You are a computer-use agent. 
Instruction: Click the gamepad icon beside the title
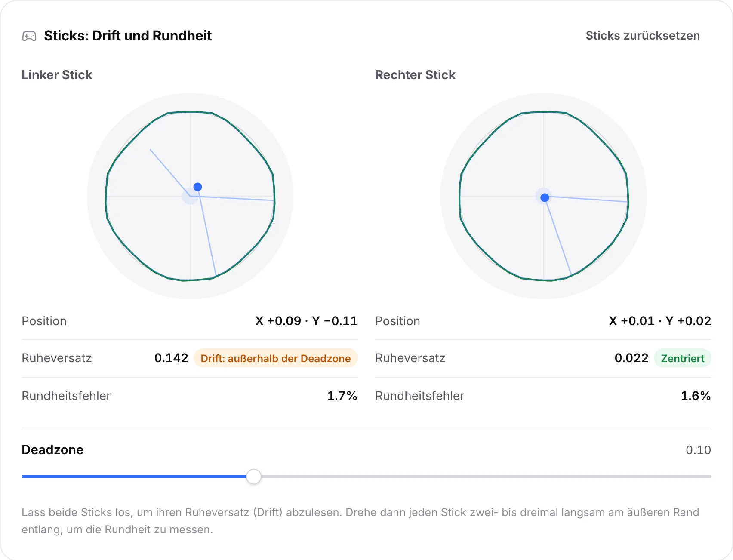click(29, 36)
